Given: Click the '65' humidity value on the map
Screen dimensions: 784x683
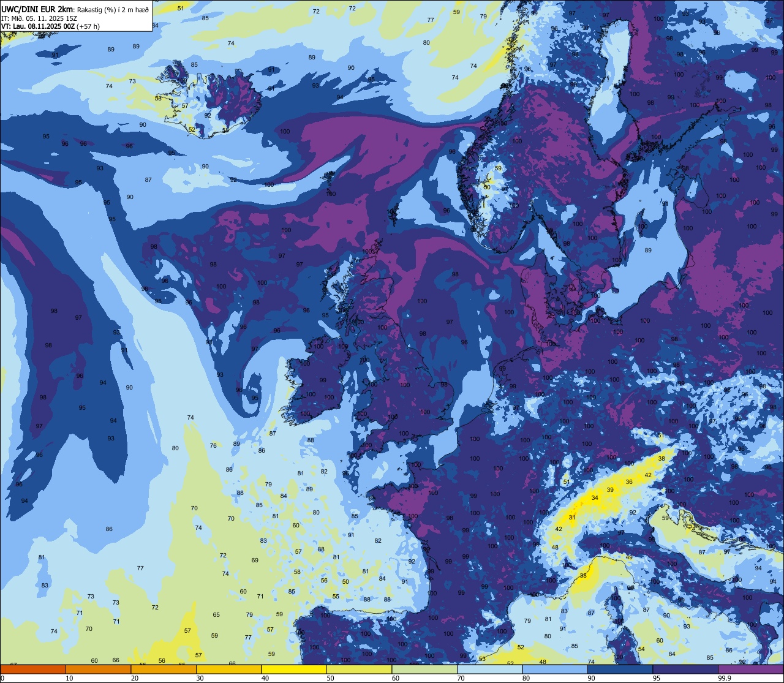Looking at the screenshot, I should (216, 615).
